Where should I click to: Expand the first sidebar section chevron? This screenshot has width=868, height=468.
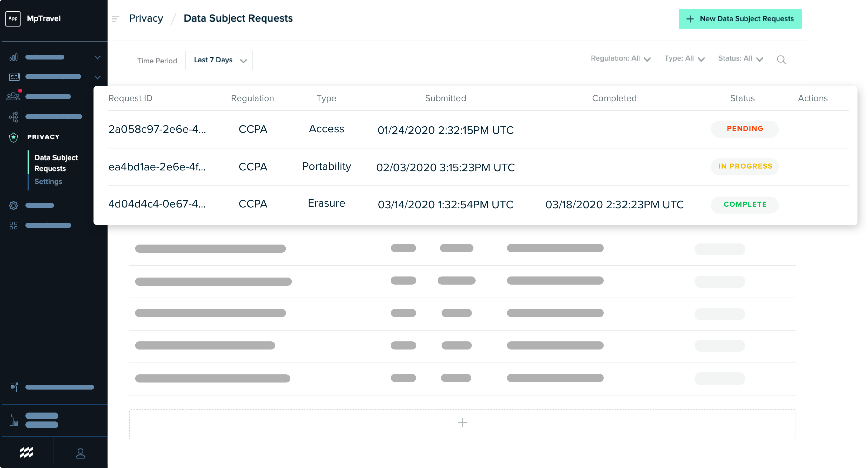click(97, 57)
